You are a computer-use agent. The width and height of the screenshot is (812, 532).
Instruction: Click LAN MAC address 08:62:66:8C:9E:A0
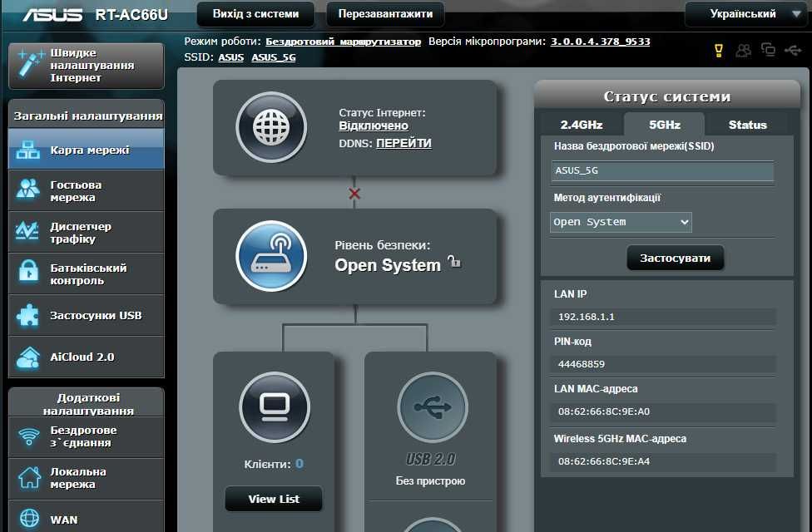pos(604,412)
